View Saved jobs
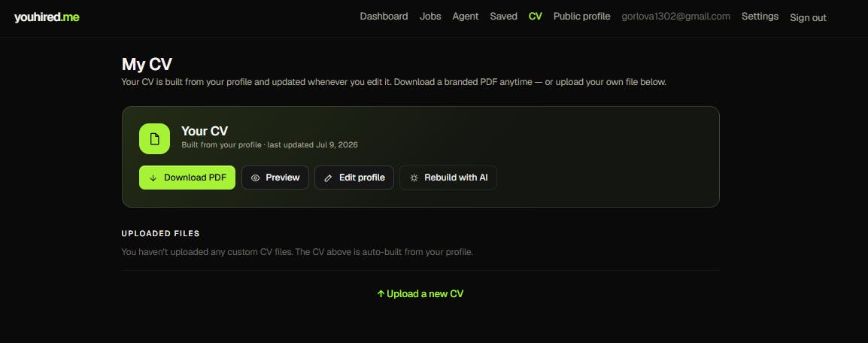 click(504, 17)
